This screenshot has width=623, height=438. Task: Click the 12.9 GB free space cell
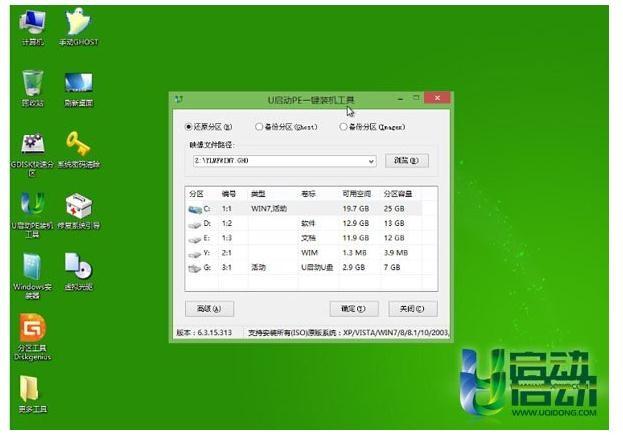(x=356, y=224)
